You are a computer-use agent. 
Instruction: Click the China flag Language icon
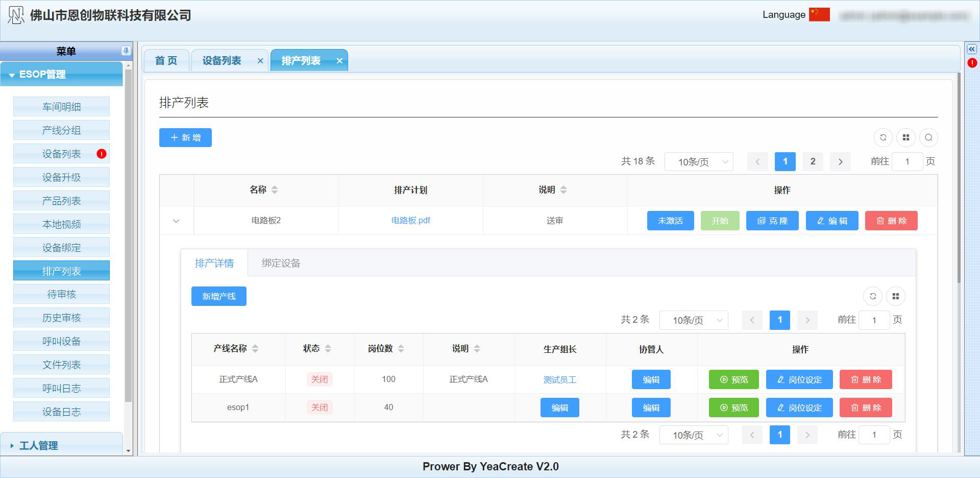[x=819, y=15]
